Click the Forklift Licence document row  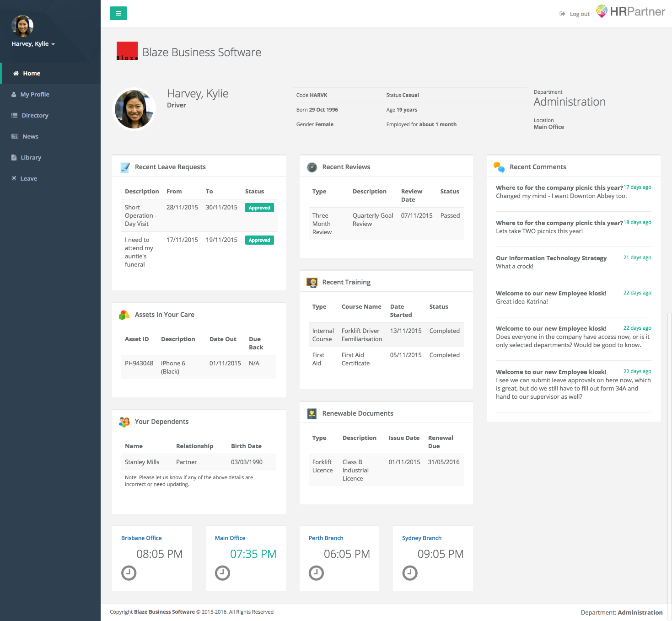click(386, 470)
